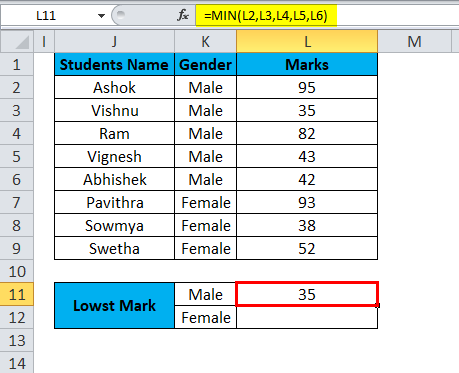This screenshot has width=459, height=373.
Task: Select the cell containing Vishnu
Action: (x=114, y=110)
